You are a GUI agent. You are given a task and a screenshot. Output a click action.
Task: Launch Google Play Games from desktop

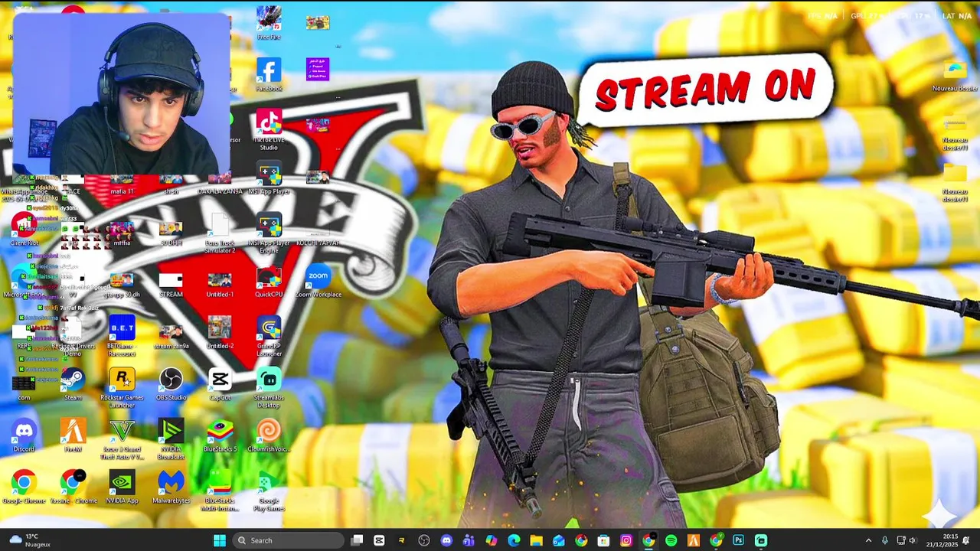(x=269, y=491)
